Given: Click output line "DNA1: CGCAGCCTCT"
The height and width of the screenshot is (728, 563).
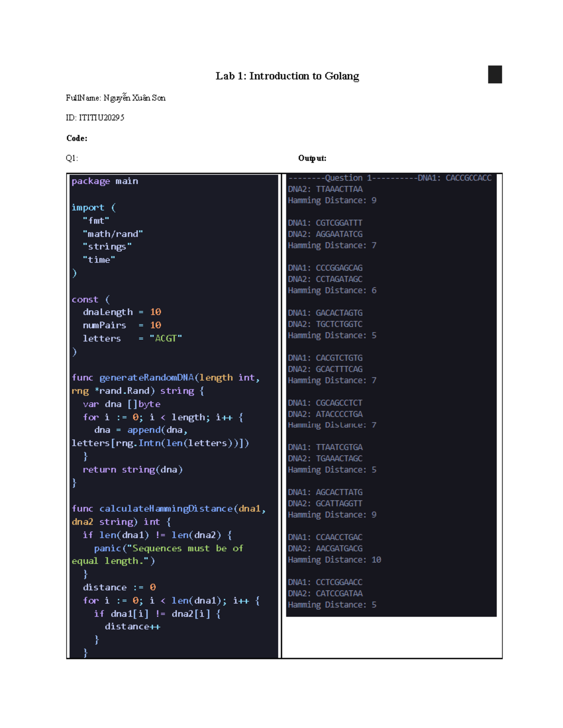Looking at the screenshot, I should click(325, 403).
